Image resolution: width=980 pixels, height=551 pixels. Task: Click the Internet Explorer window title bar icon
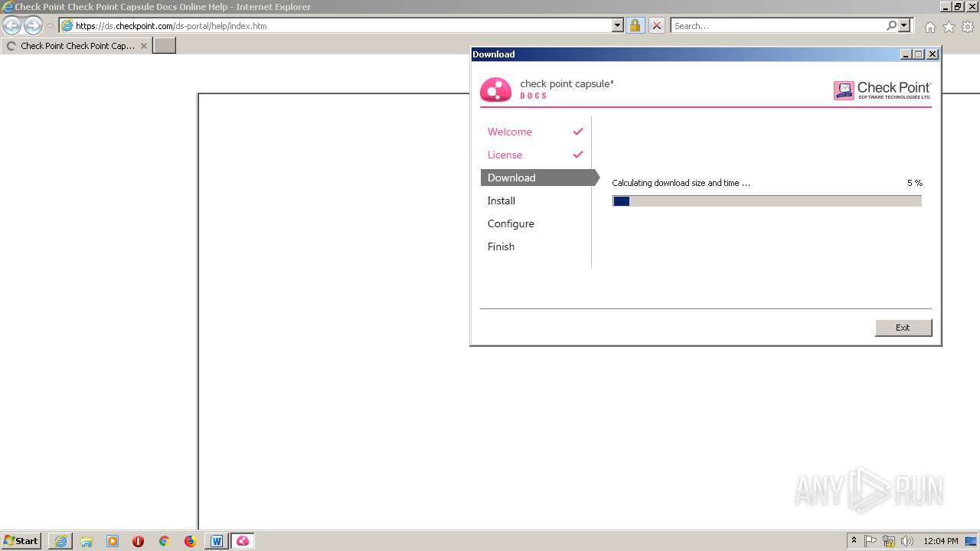(8, 7)
